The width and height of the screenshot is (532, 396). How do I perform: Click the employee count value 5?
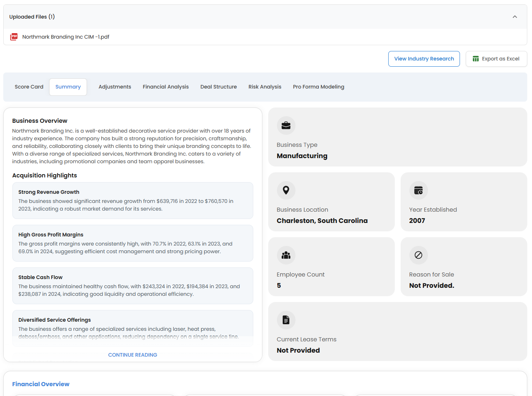click(279, 285)
